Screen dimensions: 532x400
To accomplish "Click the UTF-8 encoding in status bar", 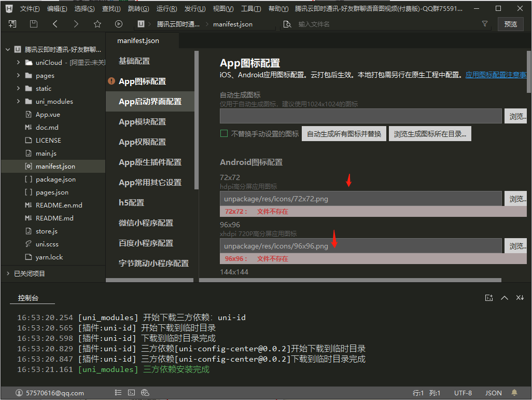I will (x=463, y=393).
